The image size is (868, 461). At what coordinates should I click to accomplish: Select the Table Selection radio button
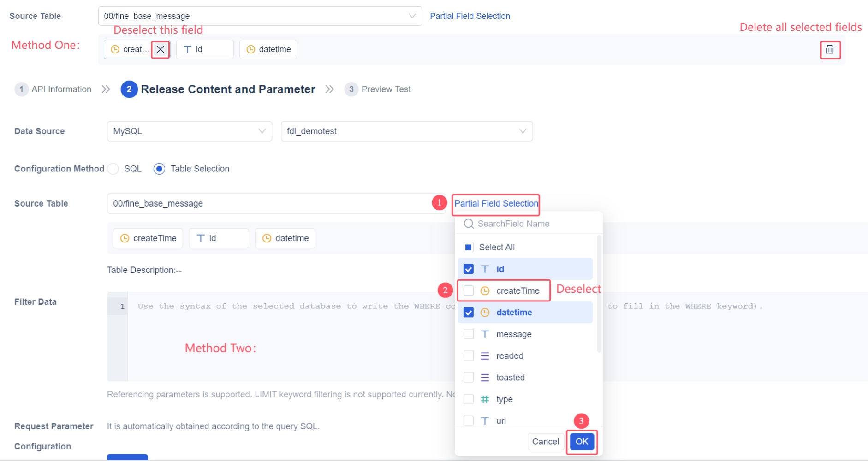[159, 169]
